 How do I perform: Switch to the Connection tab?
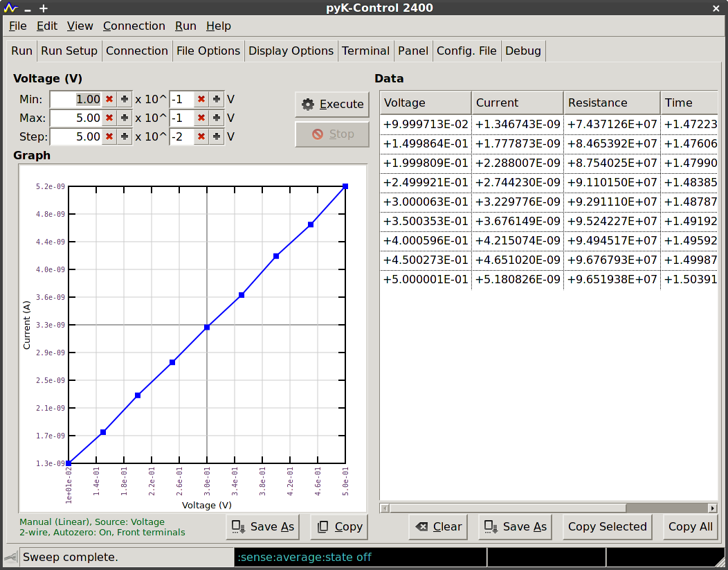137,51
